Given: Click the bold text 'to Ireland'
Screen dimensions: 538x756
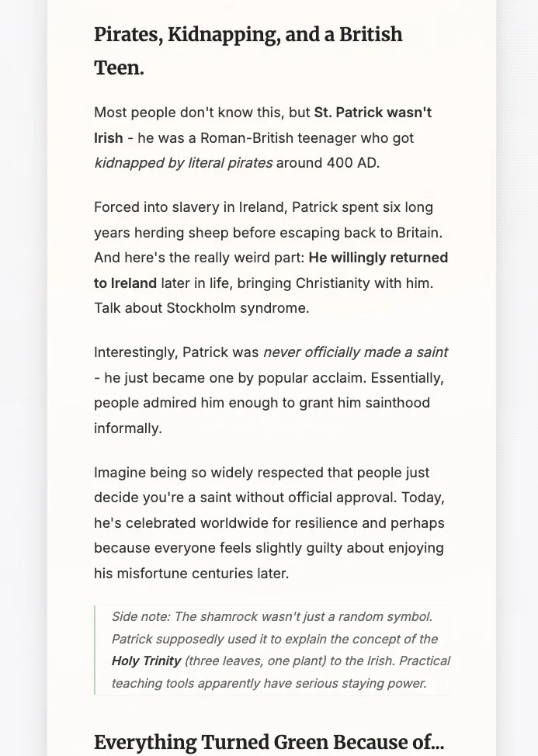Looking at the screenshot, I should point(125,283).
